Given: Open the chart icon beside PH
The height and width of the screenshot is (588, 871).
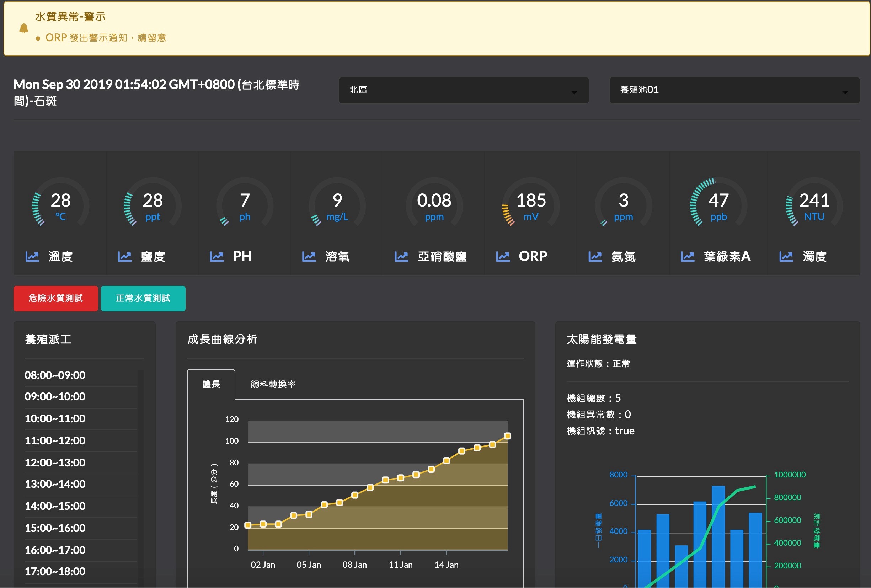Looking at the screenshot, I should 217,257.
